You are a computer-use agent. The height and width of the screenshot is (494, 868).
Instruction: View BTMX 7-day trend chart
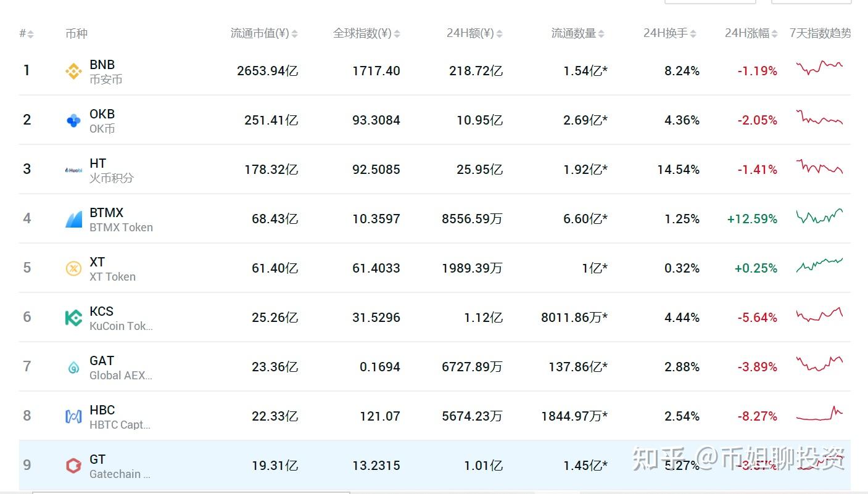click(x=819, y=216)
